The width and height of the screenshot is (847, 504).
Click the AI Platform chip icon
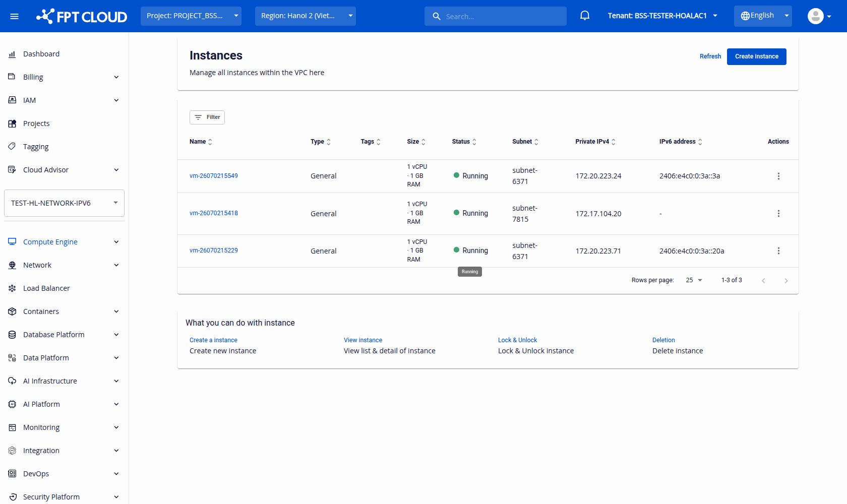coord(12,404)
